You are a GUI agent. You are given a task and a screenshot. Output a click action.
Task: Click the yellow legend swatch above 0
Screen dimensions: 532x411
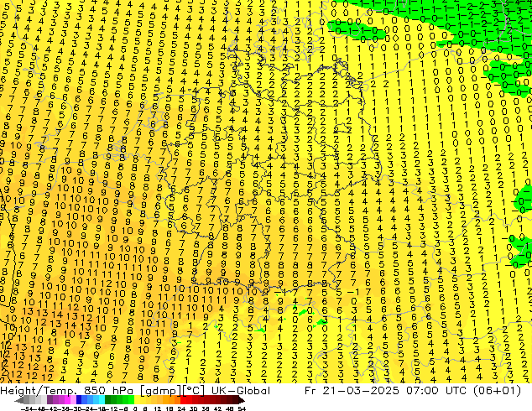click(x=137, y=400)
